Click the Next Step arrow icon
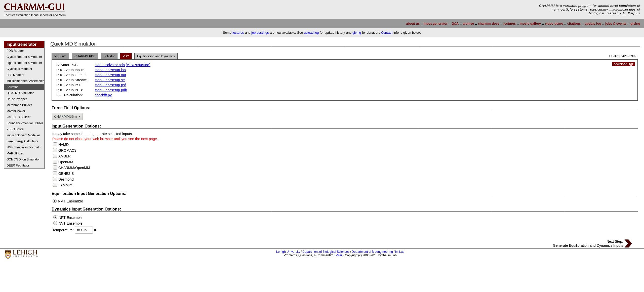Viewport: 644px width, 292px height. pyautogui.click(x=628, y=243)
